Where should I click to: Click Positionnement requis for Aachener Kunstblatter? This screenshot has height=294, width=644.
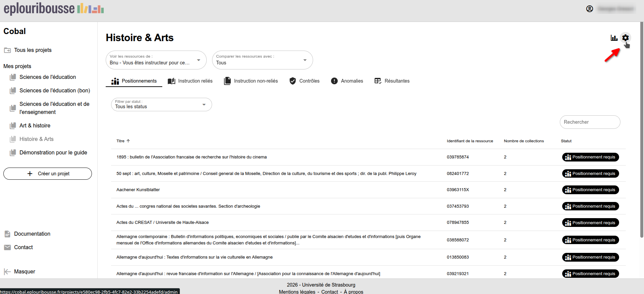[x=590, y=190]
